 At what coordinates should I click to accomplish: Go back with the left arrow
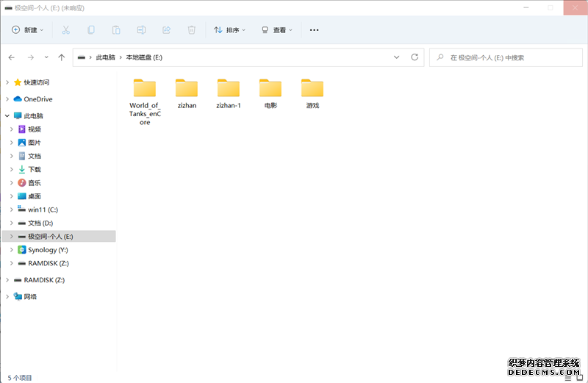(12, 57)
